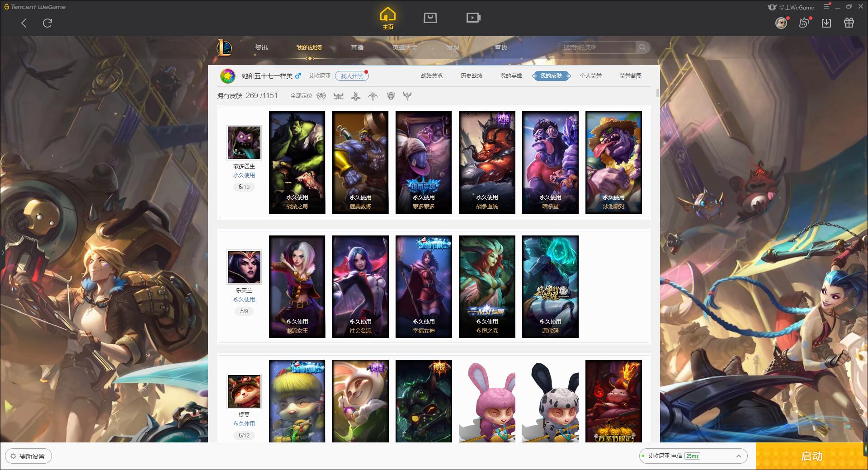Expand the 艾欧尼亚 电信 server dropdown
This screenshot has height=470, width=868.
coord(693,456)
